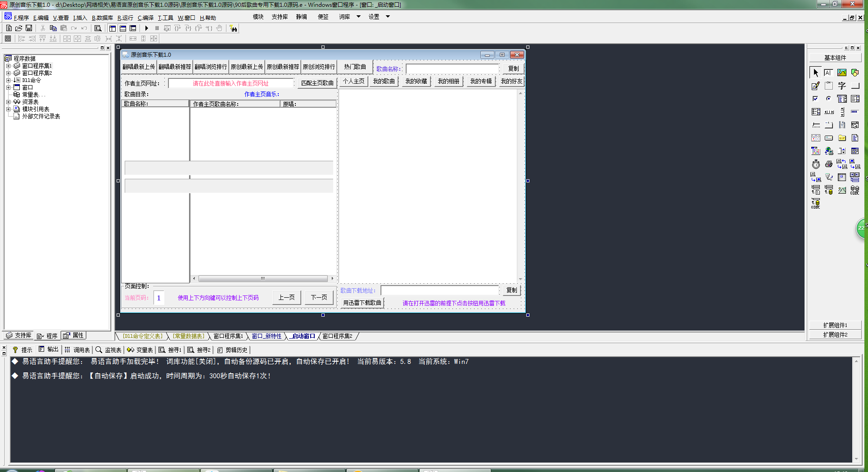This screenshot has width=868, height=472.
Task: Click the 下一页 button on the form
Action: coord(319,298)
